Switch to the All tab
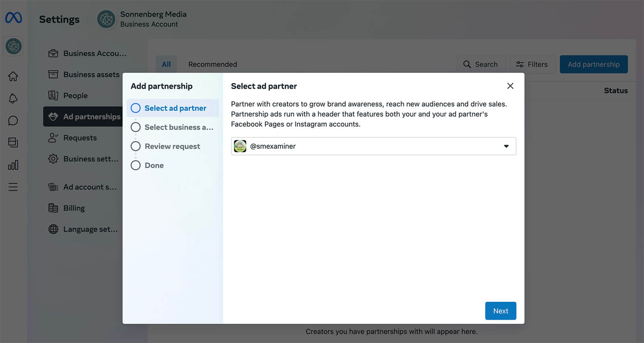 coord(166,64)
